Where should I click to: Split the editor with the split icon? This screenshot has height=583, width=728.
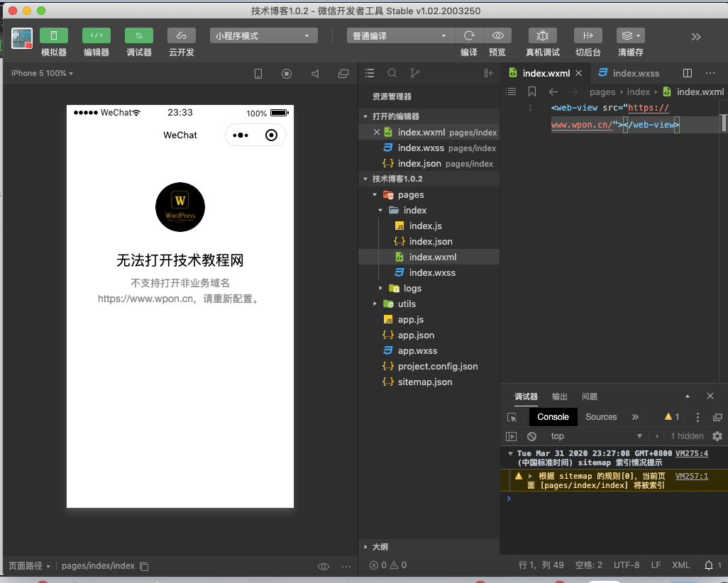coord(688,73)
